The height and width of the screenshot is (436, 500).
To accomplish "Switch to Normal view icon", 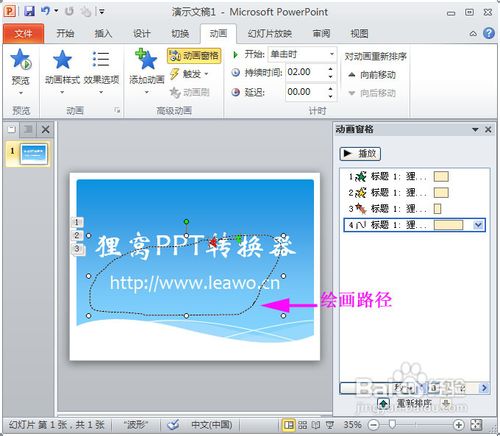I will point(289,425).
